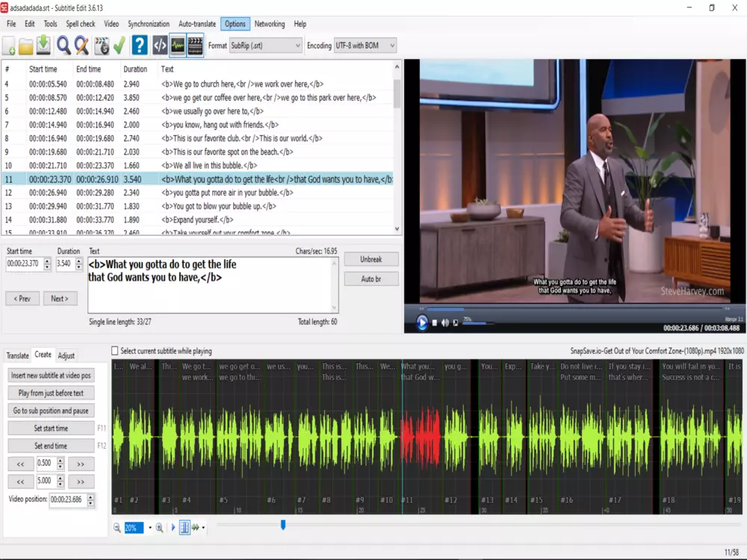Expand the waveform zoom 20% dropdown

click(150, 528)
